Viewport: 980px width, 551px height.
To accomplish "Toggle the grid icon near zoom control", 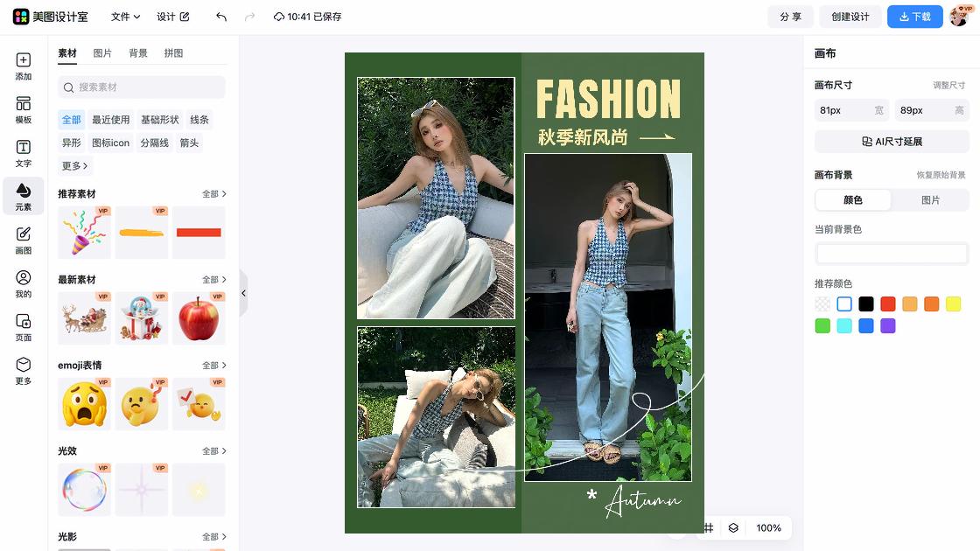I will (709, 528).
